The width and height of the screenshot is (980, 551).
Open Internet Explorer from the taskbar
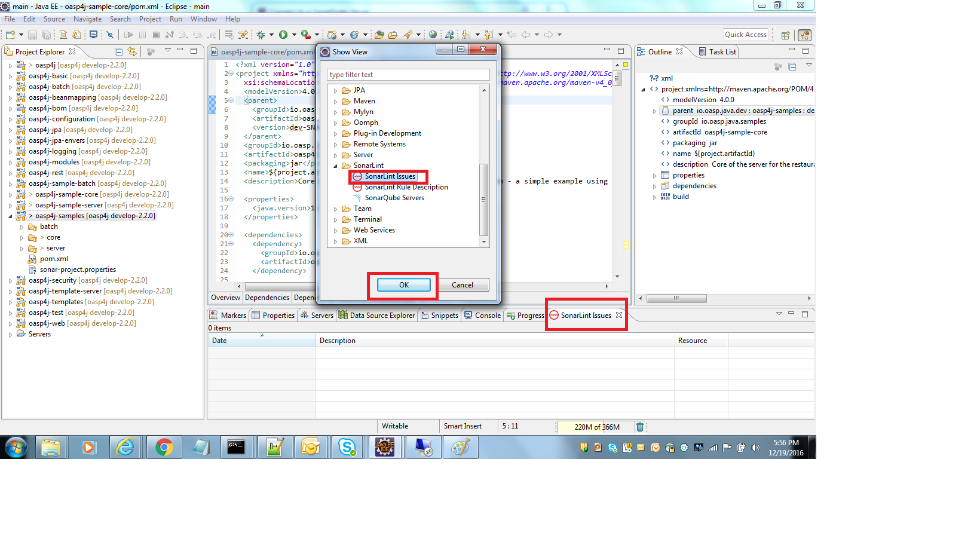125,447
